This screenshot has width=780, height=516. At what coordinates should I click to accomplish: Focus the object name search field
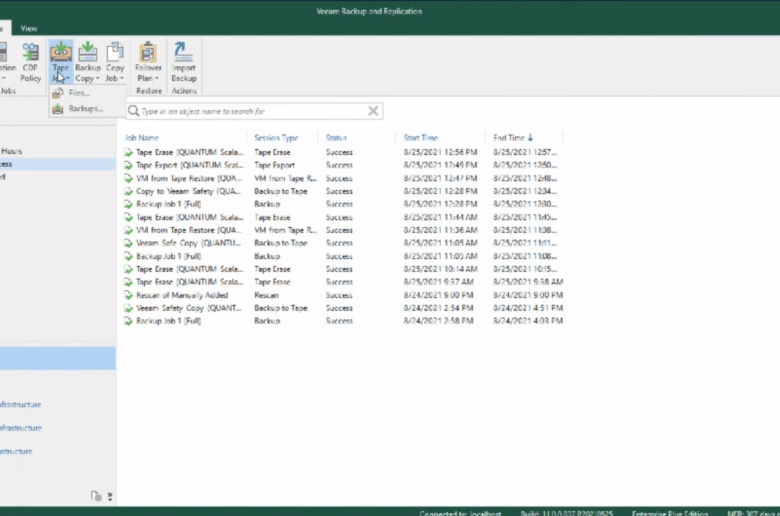(253, 111)
